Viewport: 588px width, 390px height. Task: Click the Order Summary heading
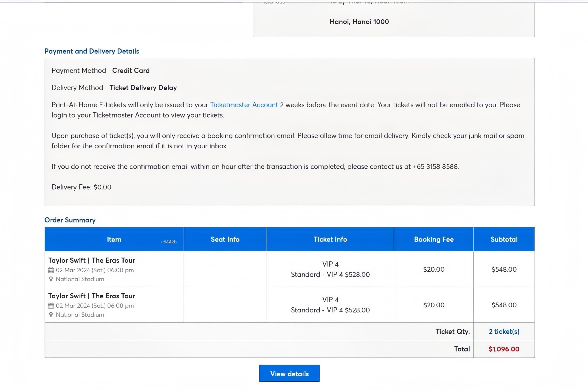pyautogui.click(x=70, y=220)
